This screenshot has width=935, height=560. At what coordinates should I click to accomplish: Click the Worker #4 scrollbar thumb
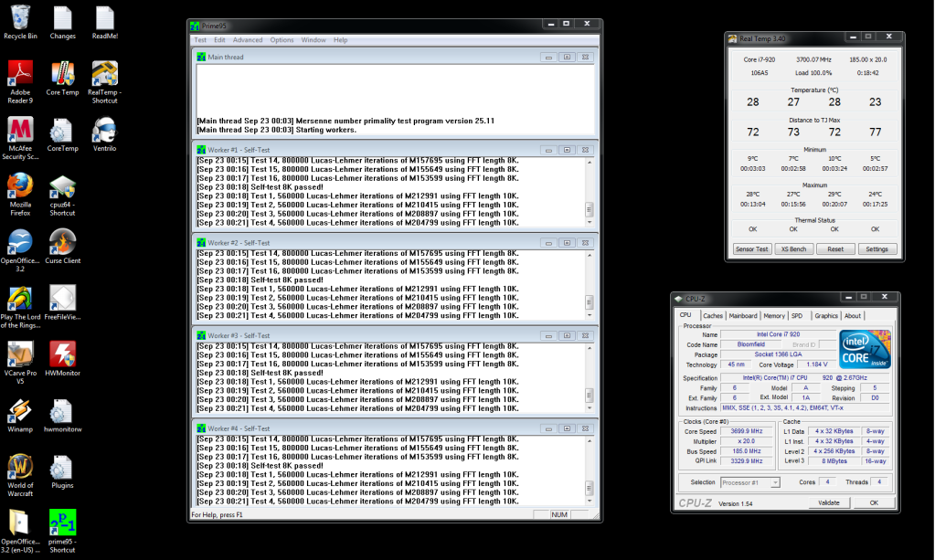click(x=590, y=488)
